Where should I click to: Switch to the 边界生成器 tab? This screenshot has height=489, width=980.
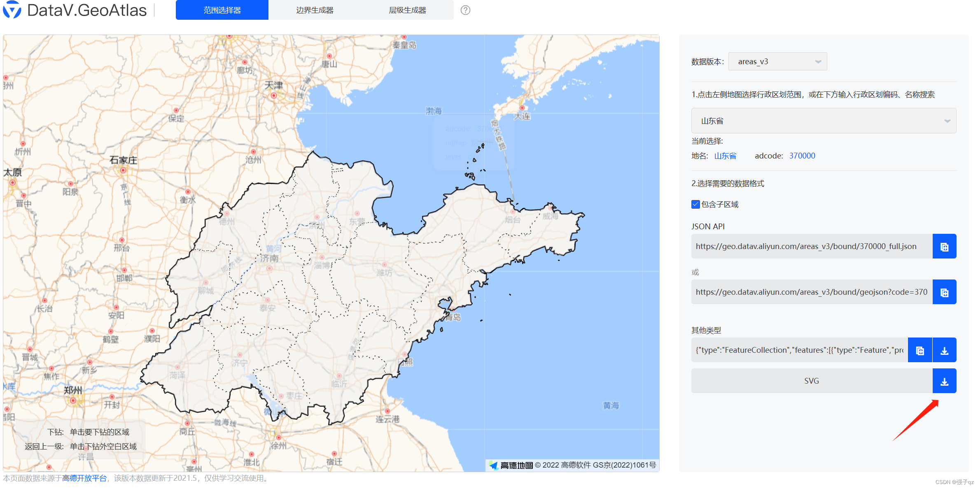(x=315, y=10)
